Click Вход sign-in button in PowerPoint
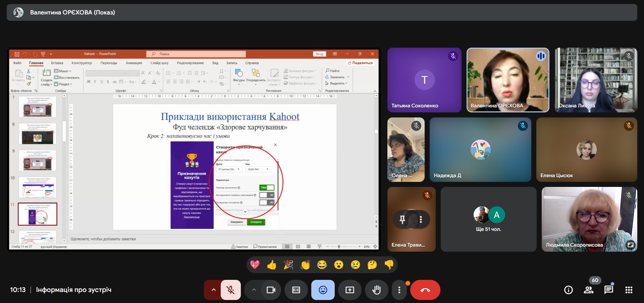 [320, 54]
